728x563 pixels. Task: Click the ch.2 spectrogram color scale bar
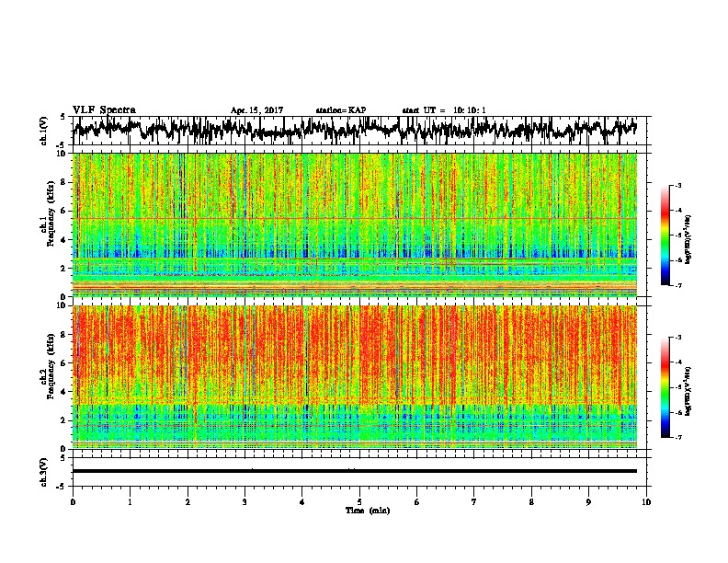tap(665, 387)
